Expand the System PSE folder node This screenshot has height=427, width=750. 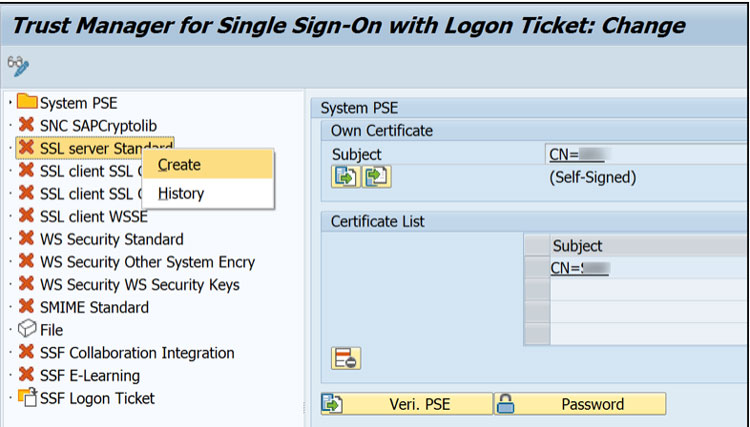[10, 102]
